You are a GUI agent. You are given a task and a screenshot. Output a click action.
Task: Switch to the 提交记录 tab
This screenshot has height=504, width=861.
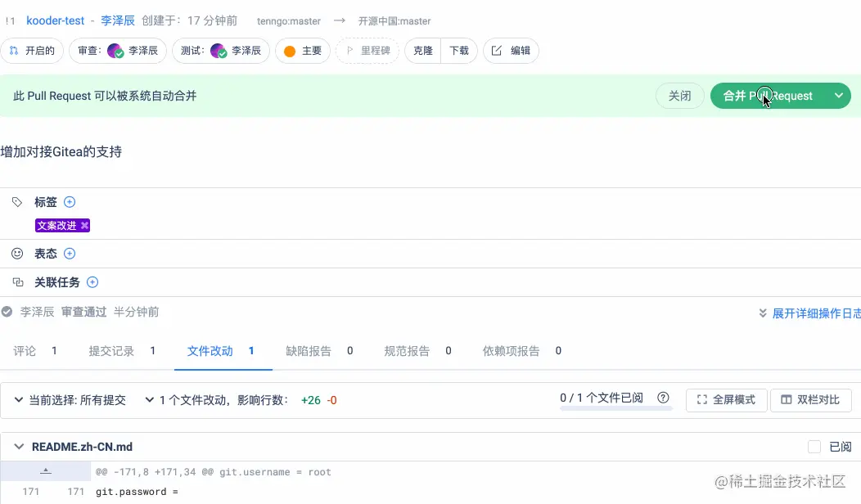122,351
